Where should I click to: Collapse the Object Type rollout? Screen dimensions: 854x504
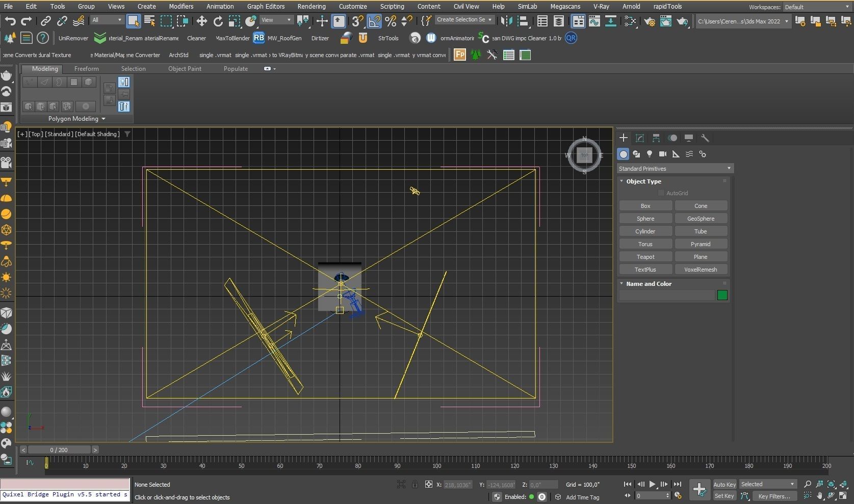[643, 181]
